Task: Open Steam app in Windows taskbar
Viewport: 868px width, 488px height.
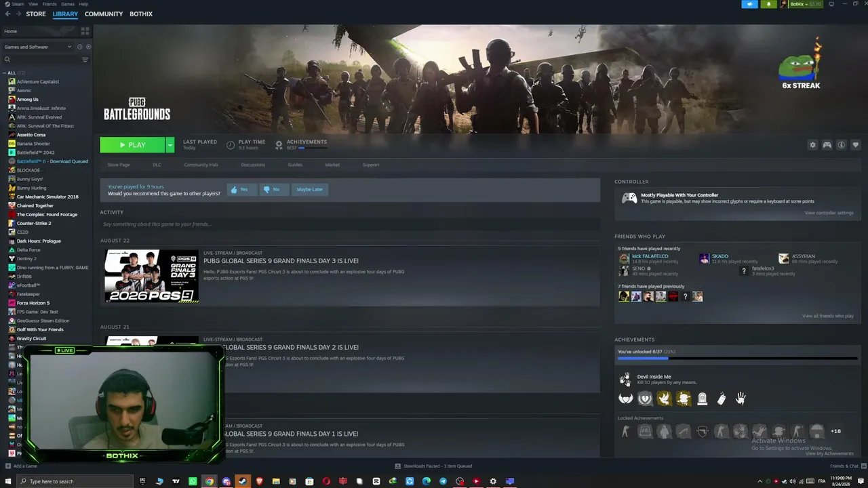Action: [x=243, y=481]
